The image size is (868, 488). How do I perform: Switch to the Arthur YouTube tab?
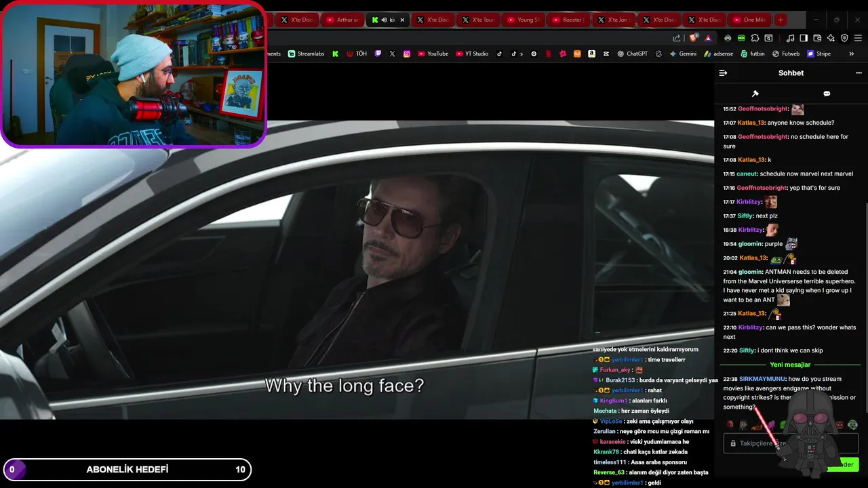coord(342,20)
